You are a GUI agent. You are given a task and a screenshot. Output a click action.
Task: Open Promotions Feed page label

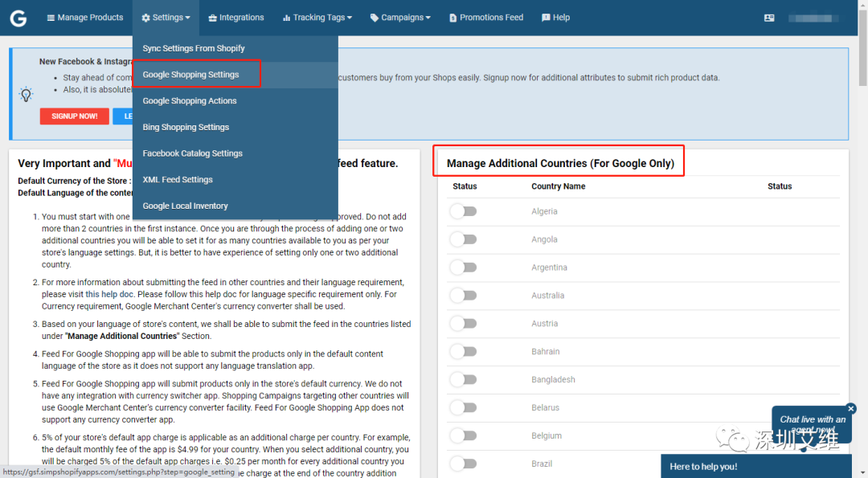(x=491, y=18)
